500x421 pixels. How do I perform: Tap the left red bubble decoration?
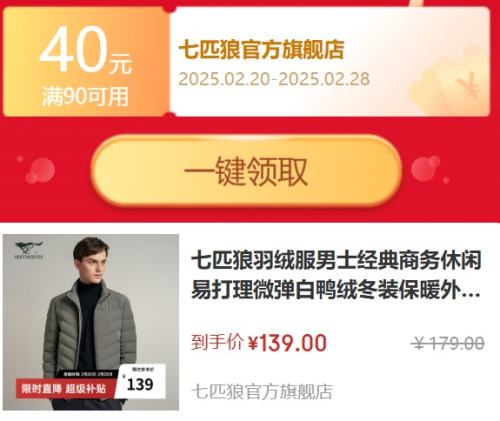[x=40, y=170]
